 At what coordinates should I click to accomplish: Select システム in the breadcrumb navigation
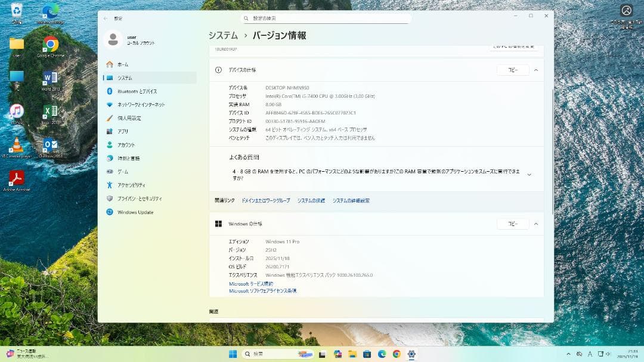221,35
